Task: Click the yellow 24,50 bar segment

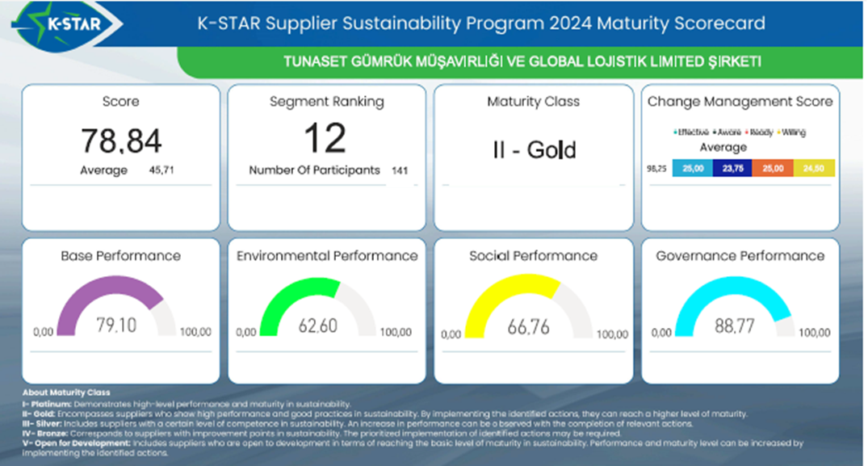Action: (x=814, y=169)
